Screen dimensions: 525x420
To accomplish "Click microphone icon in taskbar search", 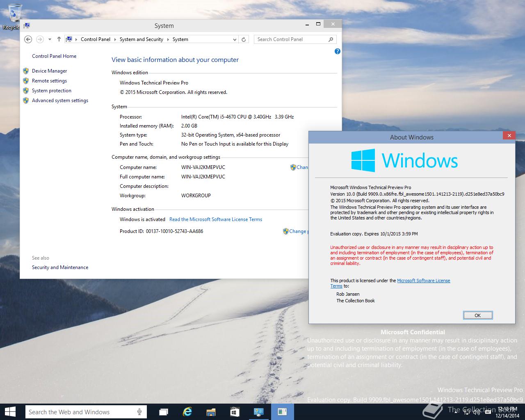I will [139, 412].
